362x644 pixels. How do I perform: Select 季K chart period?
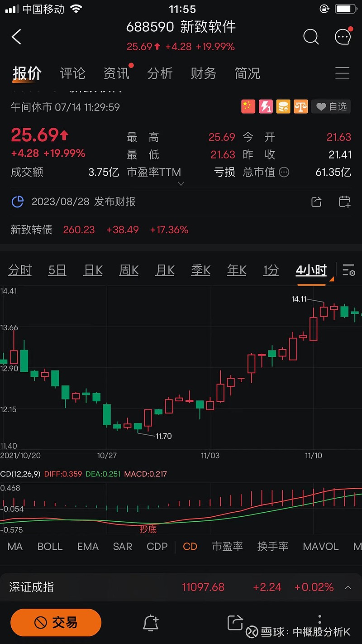[201, 270]
